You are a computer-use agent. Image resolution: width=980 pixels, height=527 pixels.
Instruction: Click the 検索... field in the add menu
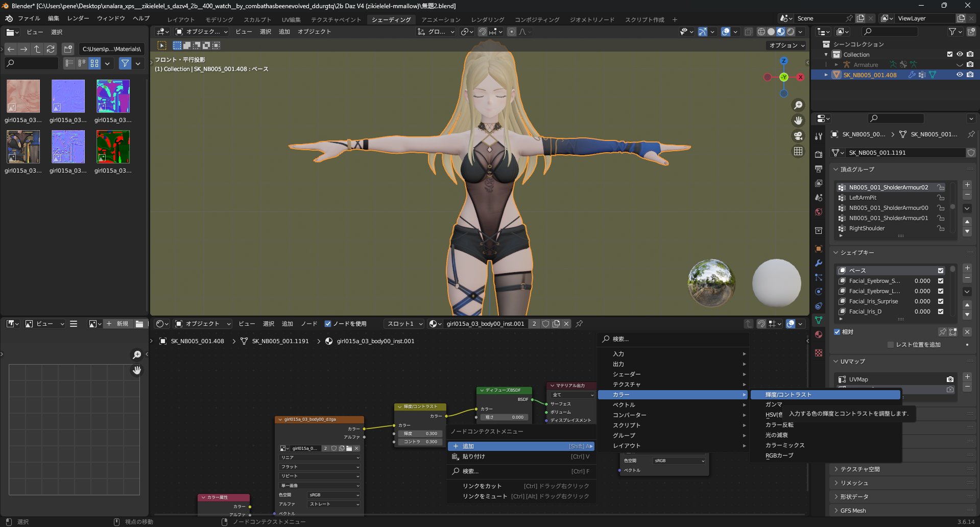(673, 339)
